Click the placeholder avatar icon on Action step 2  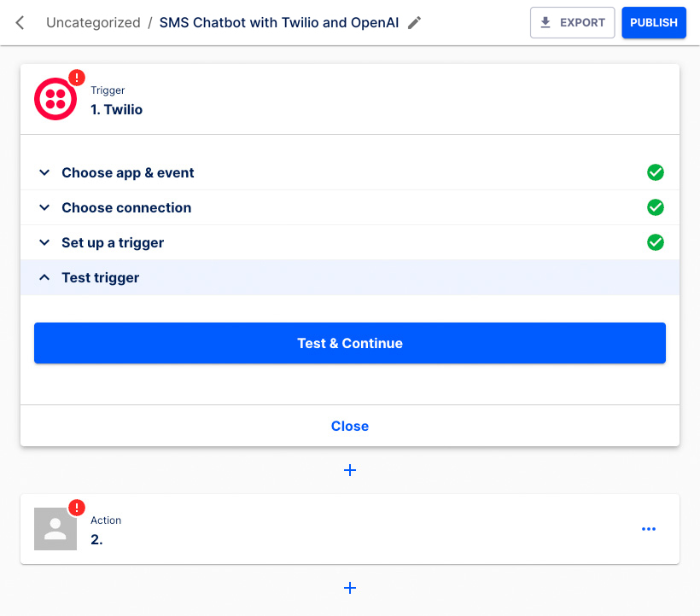[x=55, y=529]
